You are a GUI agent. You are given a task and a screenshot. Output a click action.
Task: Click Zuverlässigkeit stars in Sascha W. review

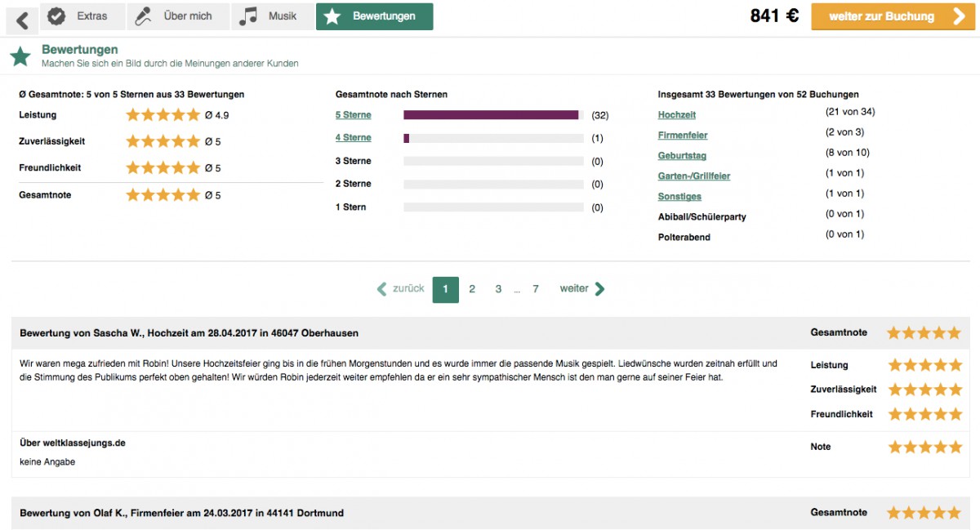pos(924,390)
